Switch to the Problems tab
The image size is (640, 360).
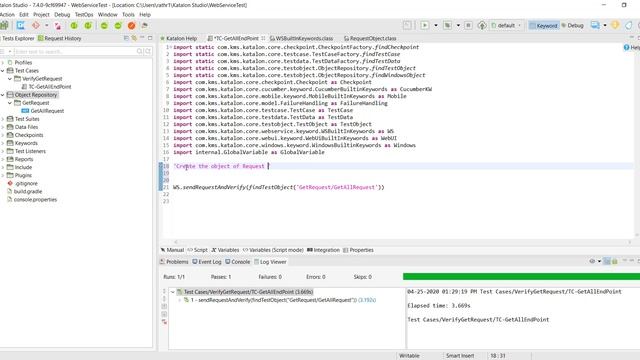click(x=174, y=262)
